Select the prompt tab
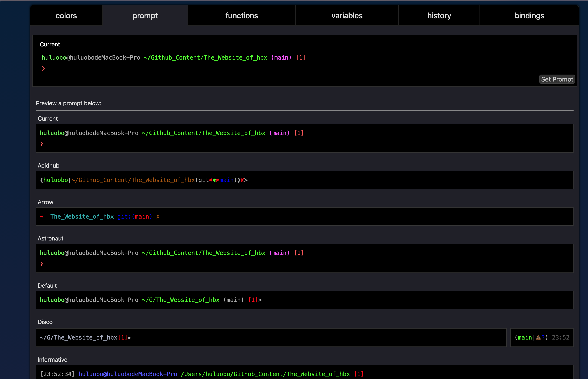This screenshot has width=588, height=379. (x=145, y=16)
